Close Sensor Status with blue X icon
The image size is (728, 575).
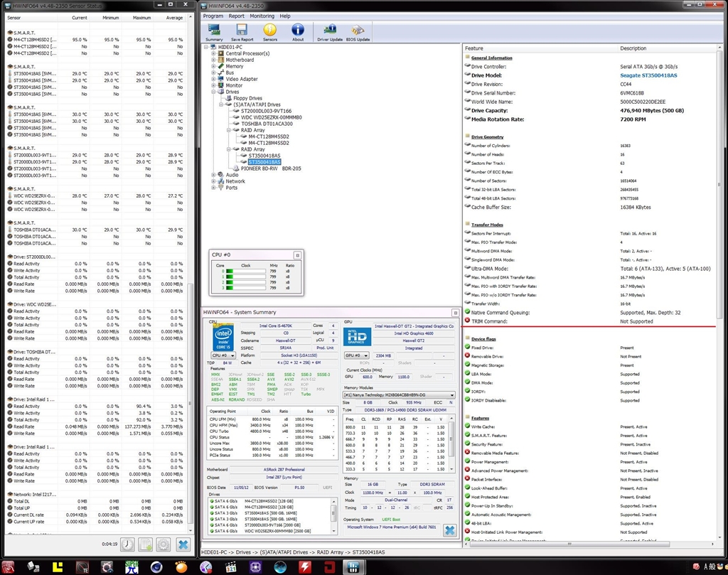(x=183, y=544)
